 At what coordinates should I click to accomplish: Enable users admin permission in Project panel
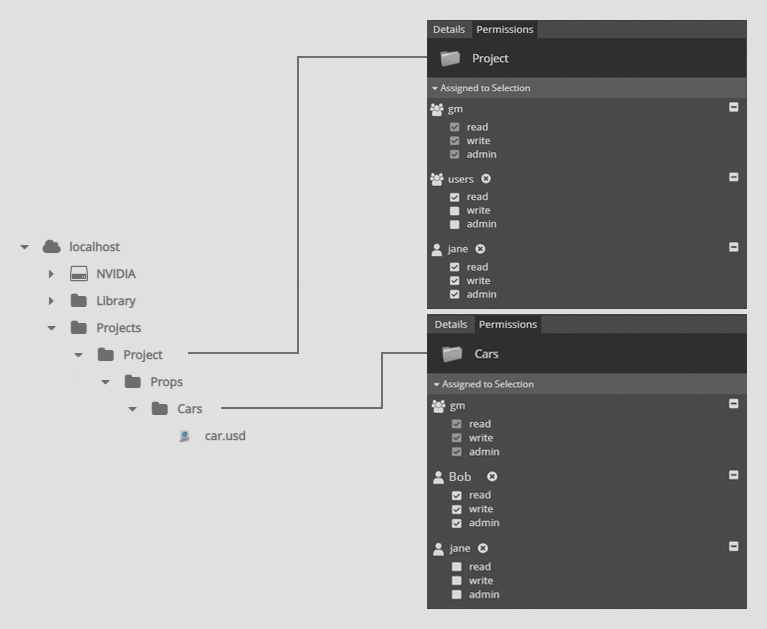click(454, 225)
